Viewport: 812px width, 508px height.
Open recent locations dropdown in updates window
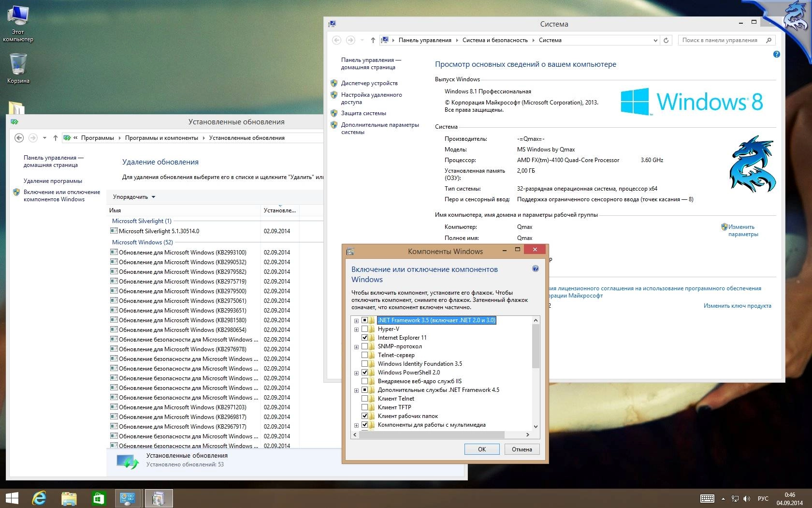pyautogui.click(x=44, y=138)
